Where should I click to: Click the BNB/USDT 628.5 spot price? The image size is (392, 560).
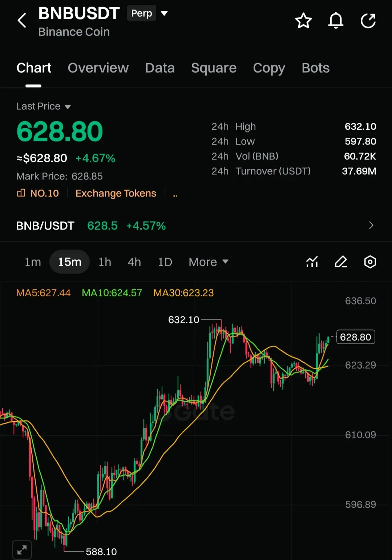tap(102, 226)
